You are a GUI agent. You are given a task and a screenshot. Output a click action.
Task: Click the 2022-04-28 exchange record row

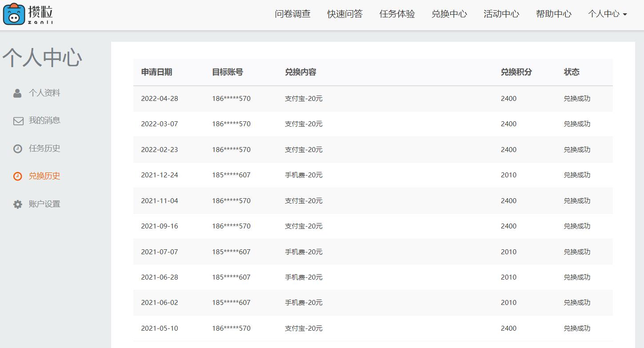pyautogui.click(x=311, y=98)
